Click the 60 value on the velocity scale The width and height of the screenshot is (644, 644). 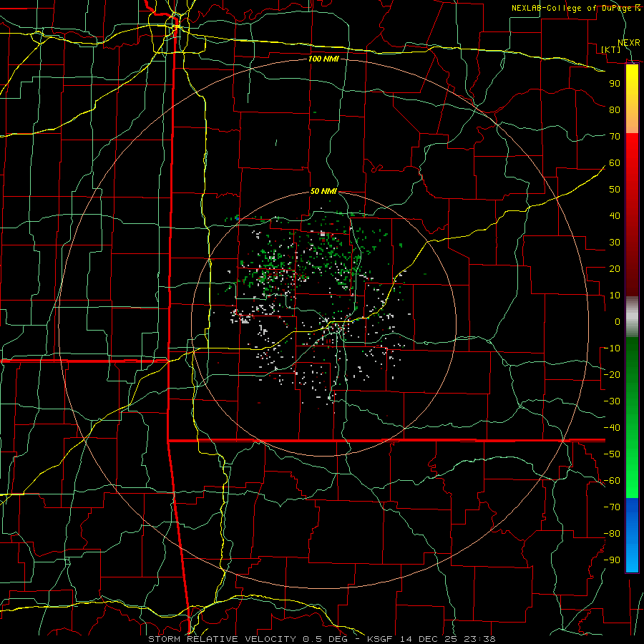click(615, 163)
